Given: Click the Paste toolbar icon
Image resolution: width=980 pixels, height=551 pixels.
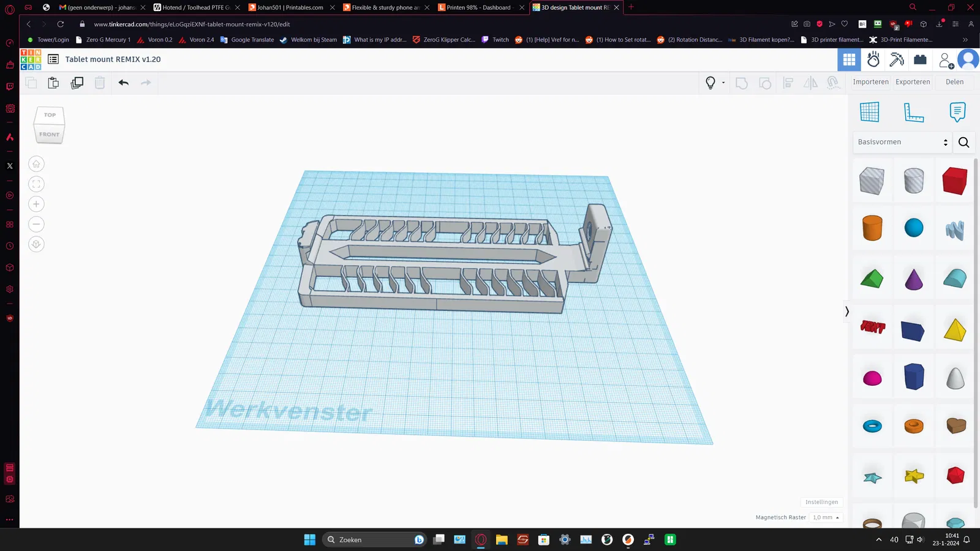Looking at the screenshot, I should [53, 83].
